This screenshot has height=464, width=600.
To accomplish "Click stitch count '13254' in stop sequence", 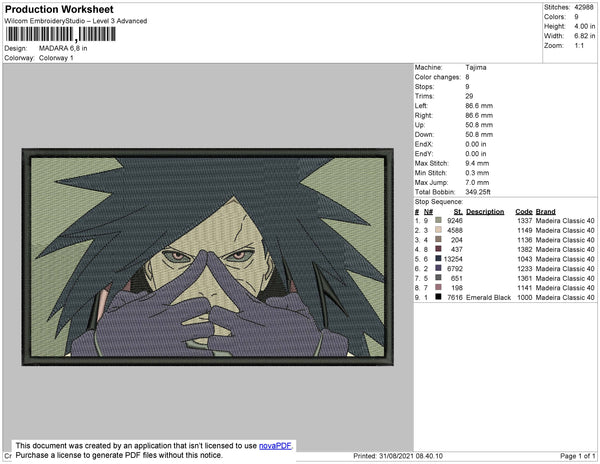I will click(x=453, y=259).
